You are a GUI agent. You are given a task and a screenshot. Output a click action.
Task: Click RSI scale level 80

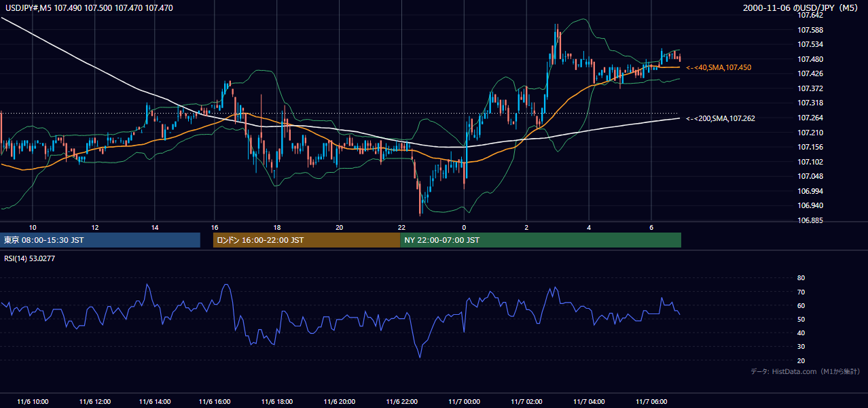pyautogui.click(x=801, y=278)
